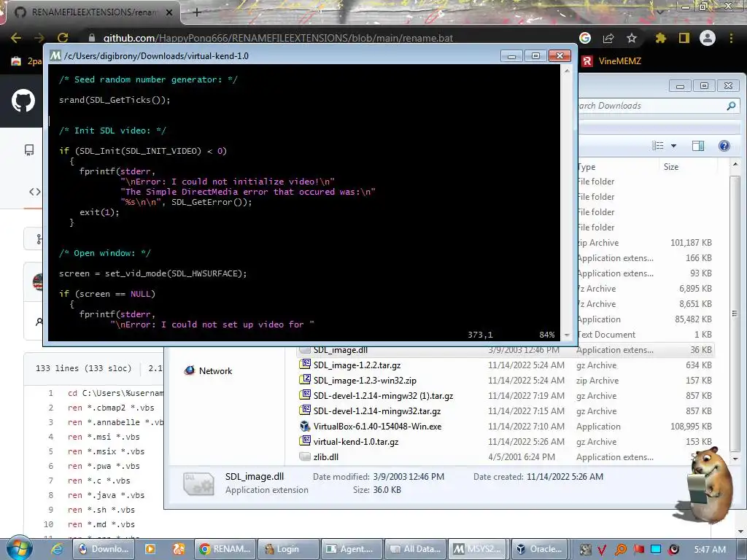Select virtual-kend-1.0.tar.gz file
The height and width of the screenshot is (560, 747).
pos(356,441)
